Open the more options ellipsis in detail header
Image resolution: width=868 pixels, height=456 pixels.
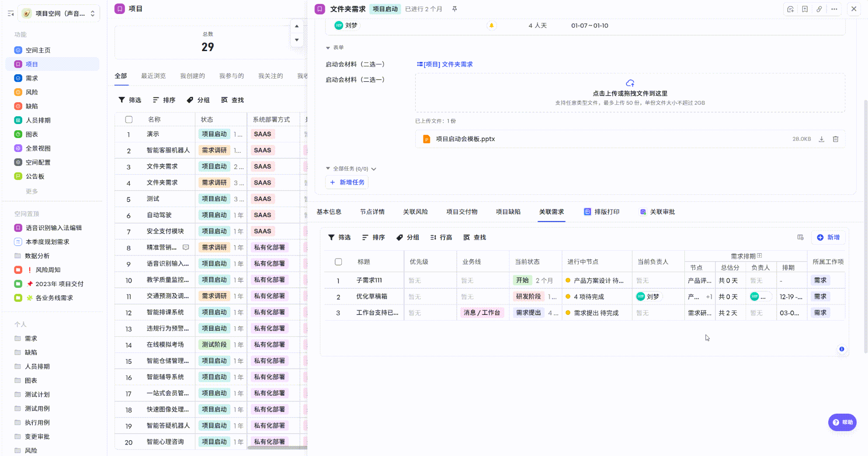834,9
